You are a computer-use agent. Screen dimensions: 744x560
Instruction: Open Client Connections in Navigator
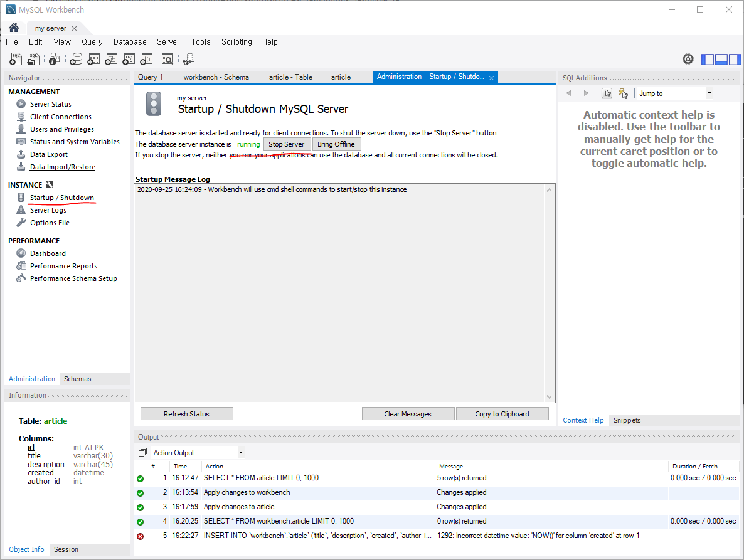pyautogui.click(x=61, y=117)
